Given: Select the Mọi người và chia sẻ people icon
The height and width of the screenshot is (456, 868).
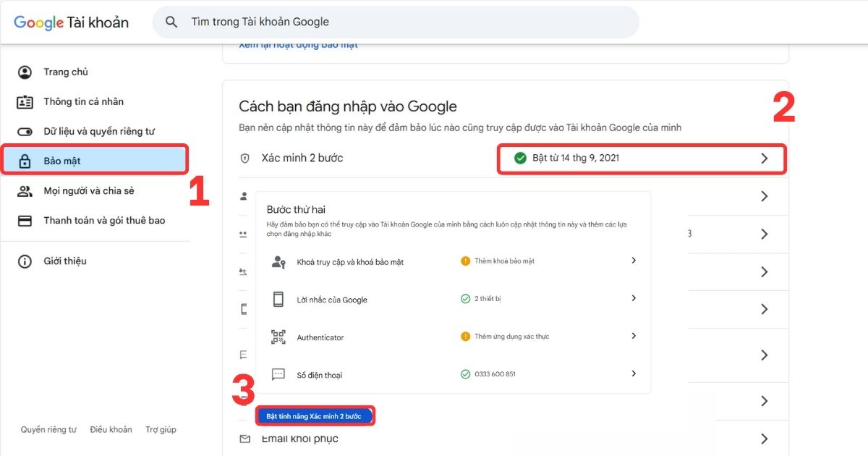Looking at the screenshot, I should click(x=25, y=190).
